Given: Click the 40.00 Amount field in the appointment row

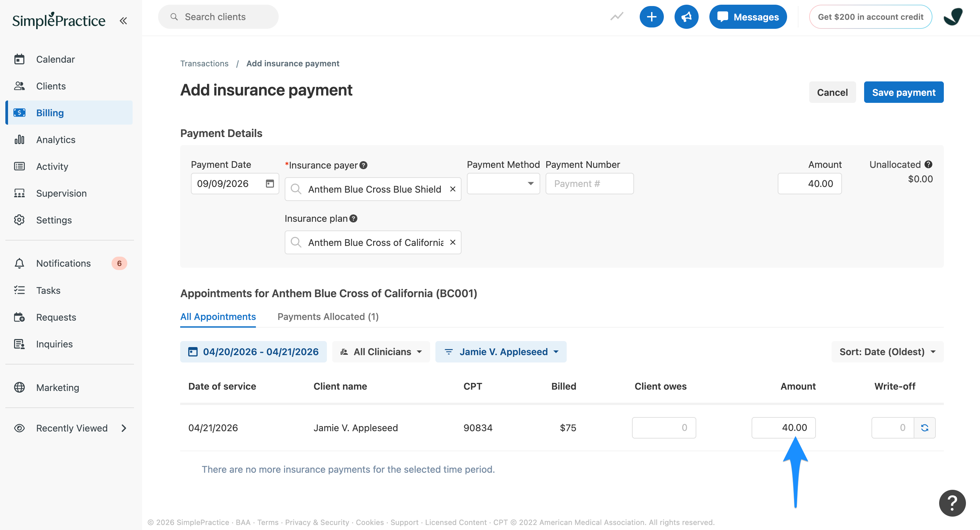Looking at the screenshot, I should [783, 428].
